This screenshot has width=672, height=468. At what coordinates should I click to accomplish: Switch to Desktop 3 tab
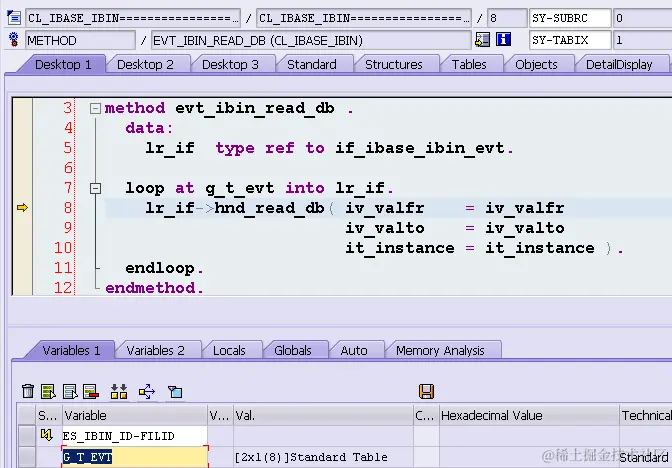coord(230,65)
